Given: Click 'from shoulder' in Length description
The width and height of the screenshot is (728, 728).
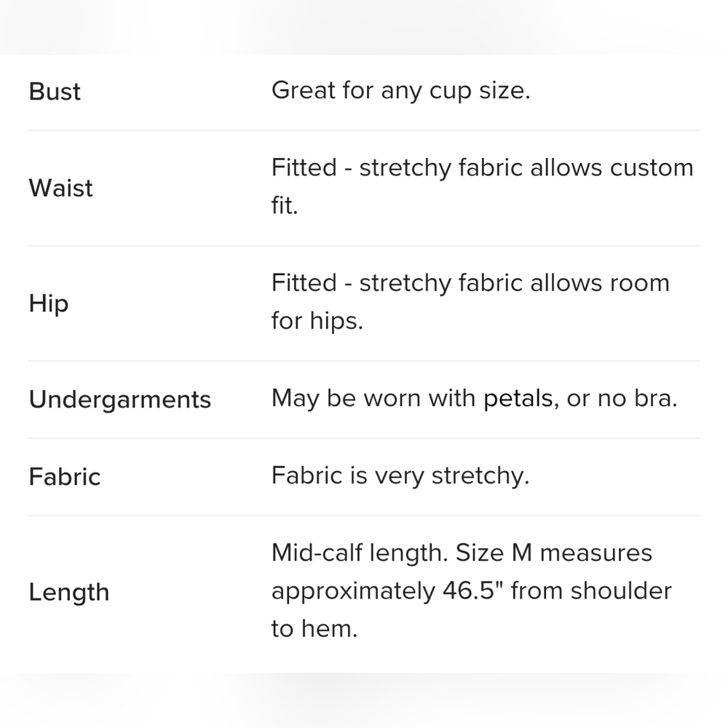Looking at the screenshot, I should tap(591, 590).
